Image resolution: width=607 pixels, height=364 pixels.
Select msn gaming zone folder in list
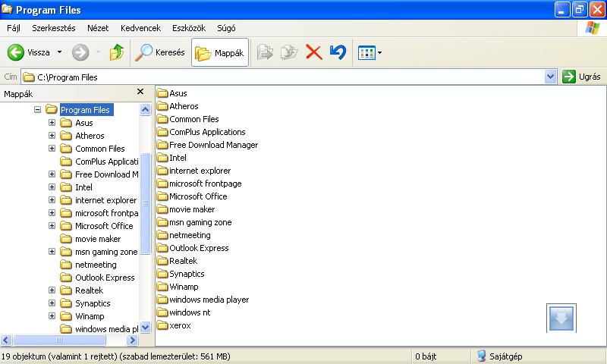(x=194, y=222)
